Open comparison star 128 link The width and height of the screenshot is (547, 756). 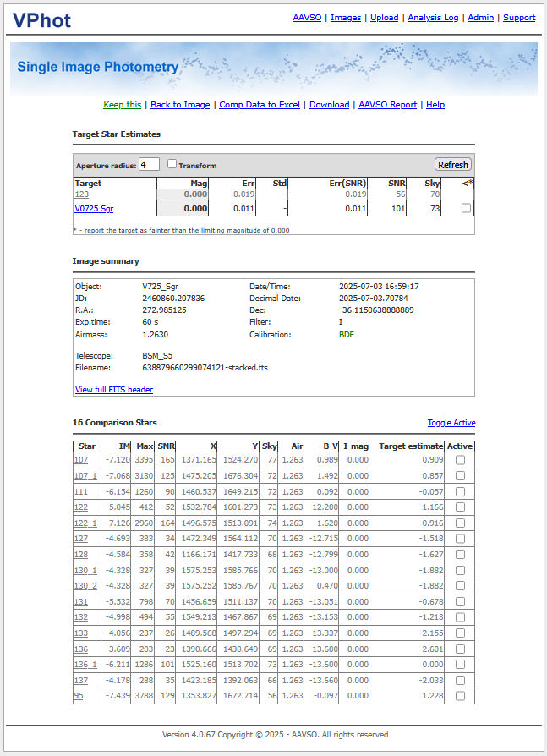click(81, 555)
